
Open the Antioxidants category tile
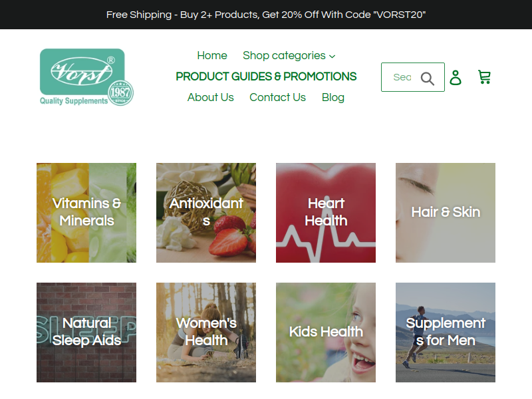click(x=206, y=213)
